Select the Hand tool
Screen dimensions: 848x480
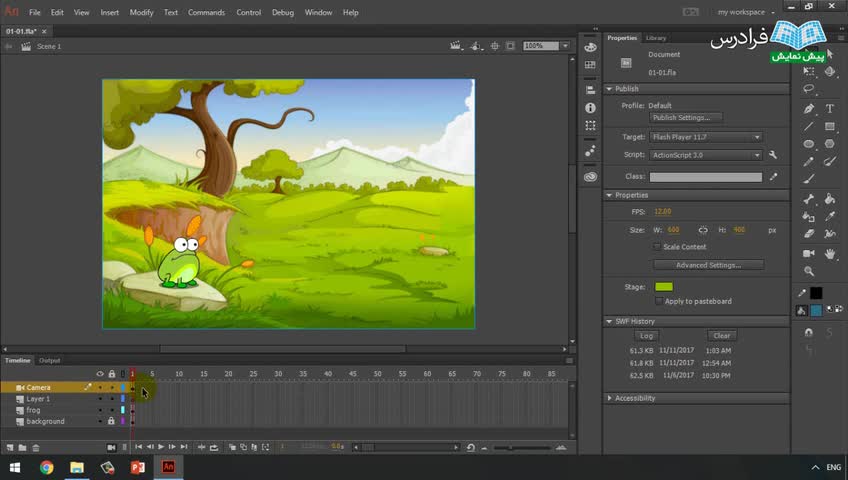point(830,254)
